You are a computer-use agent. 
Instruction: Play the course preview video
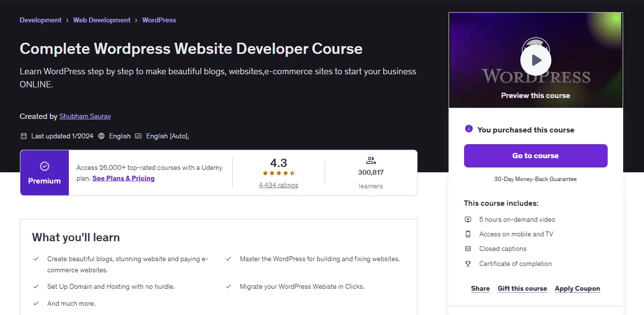point(535,60)
